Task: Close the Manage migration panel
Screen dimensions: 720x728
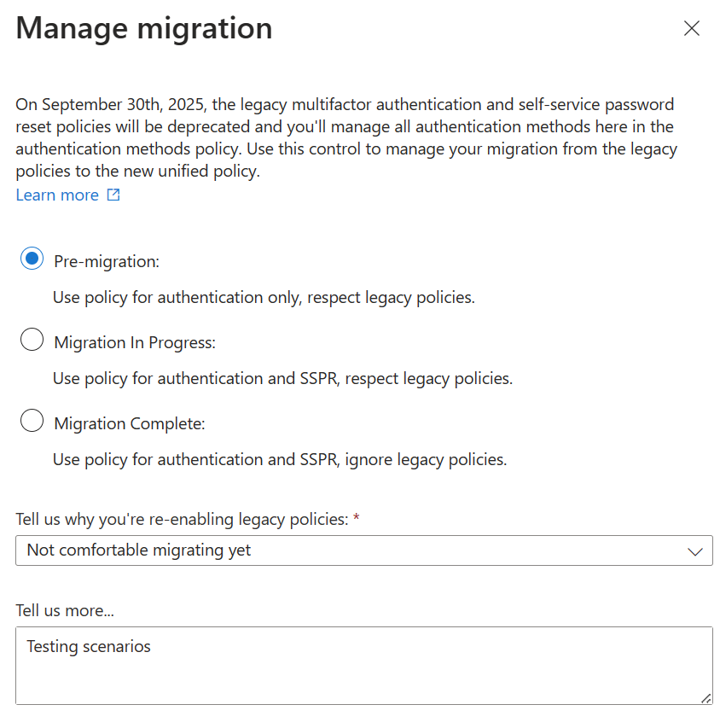Action: pos(692,29)
